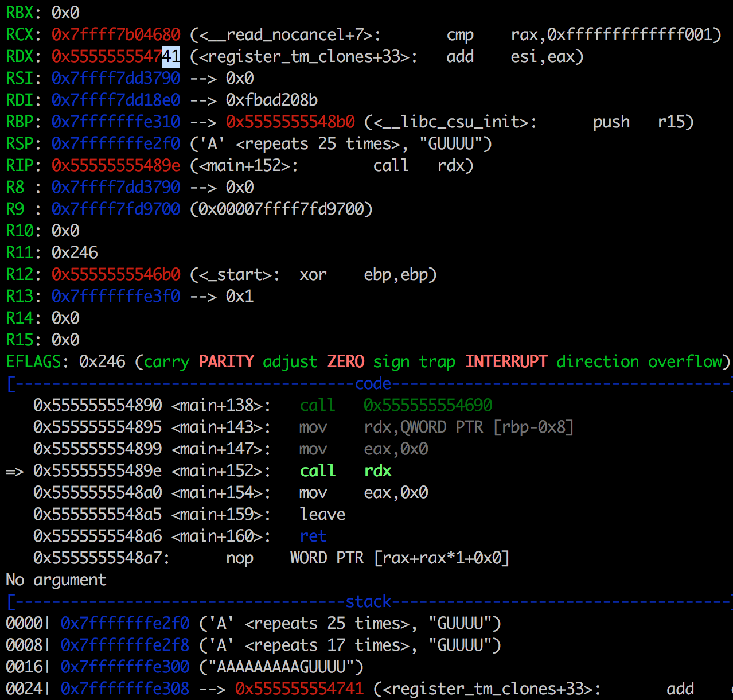Click the blue ret instruction at main+160
Image resolution: width=733 pixels, height=700 pixels.
pyautogui.click(x=313, y=536)
